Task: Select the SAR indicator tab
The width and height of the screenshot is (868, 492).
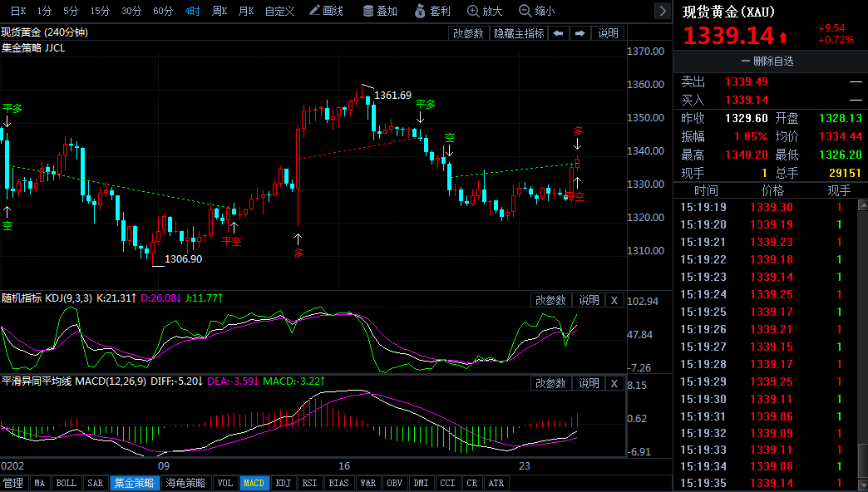Action: coord(96,483)
